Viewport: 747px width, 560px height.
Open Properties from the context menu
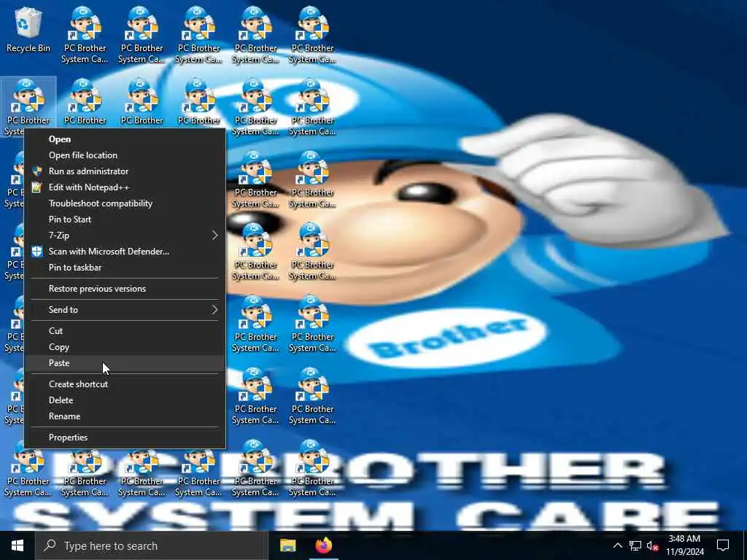[x=124, y=437]
